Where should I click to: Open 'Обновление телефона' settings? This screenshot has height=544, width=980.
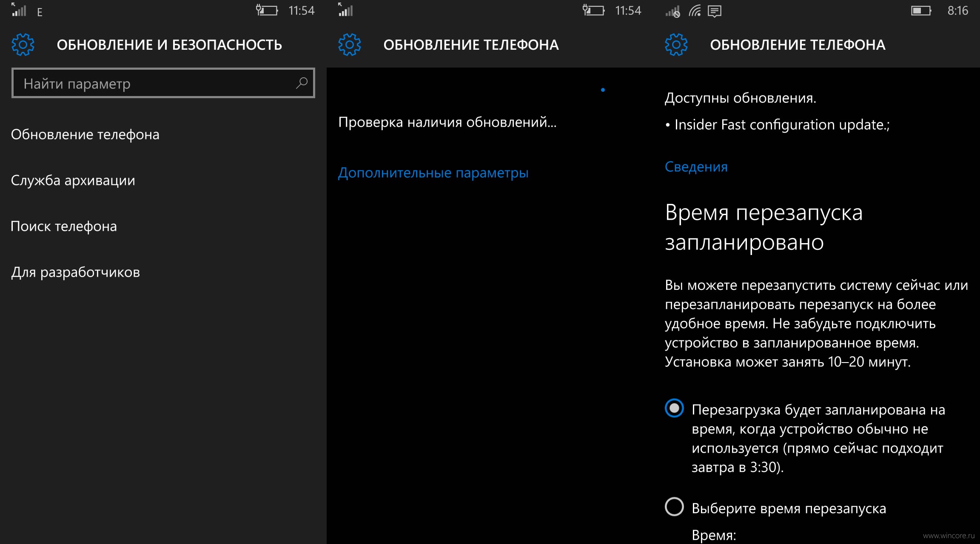[x=85, y=134]
